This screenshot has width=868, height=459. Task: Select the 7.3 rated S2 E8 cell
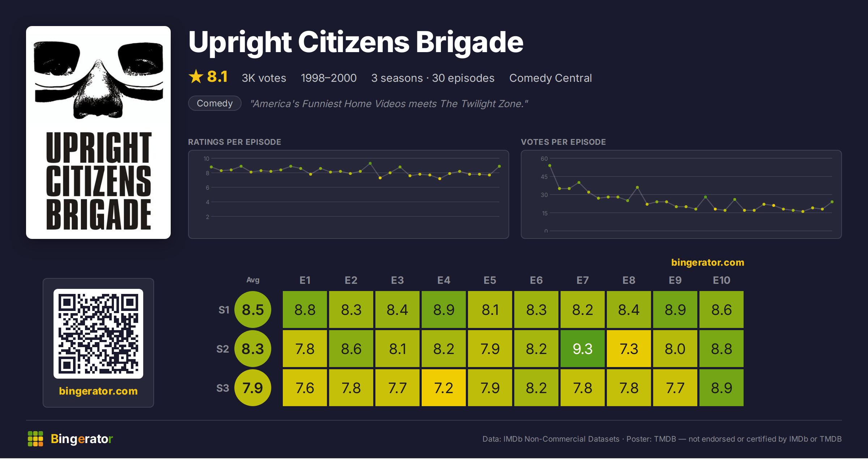[x=629, y=349]
